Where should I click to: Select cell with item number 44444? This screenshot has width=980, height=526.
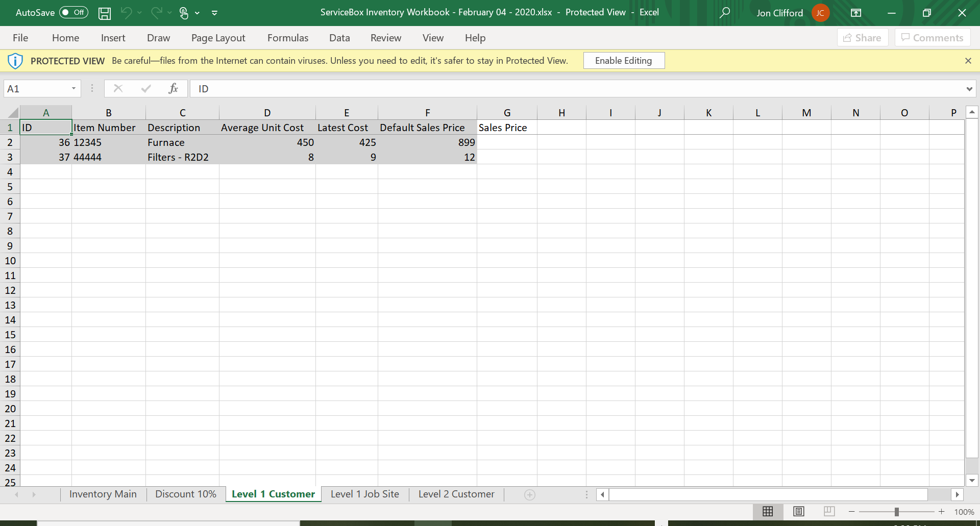(109, 157)
